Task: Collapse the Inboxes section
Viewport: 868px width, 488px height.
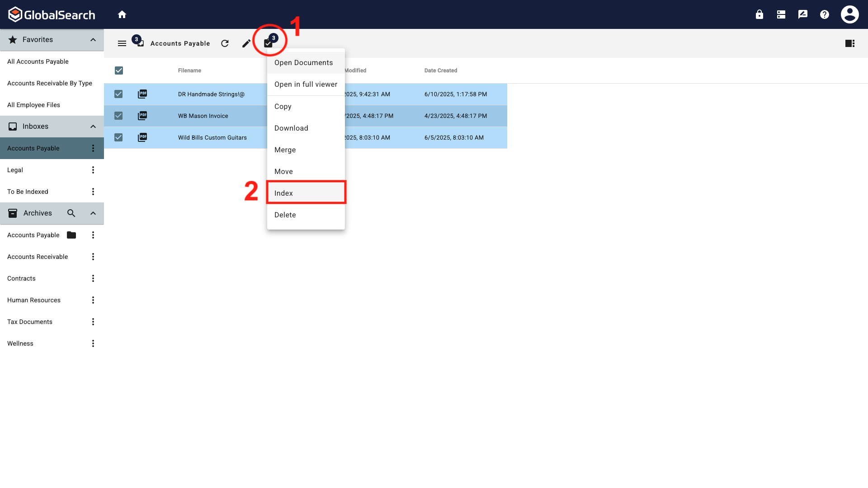Action: point(93,127)
